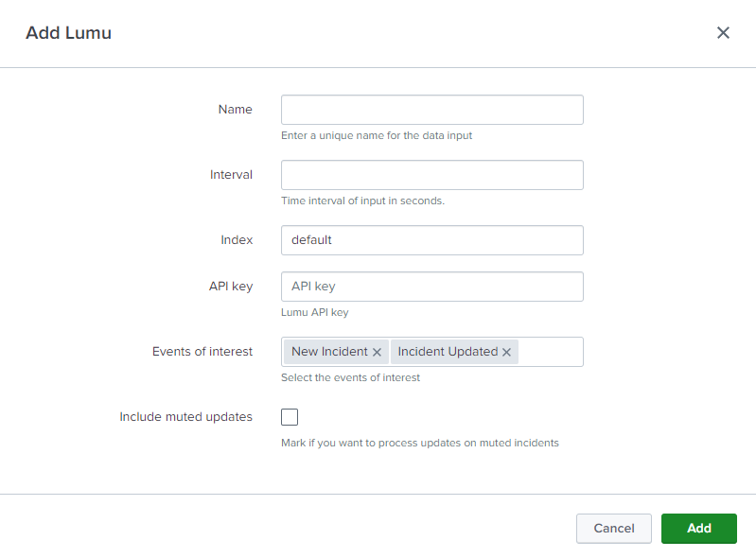Select the Incident Updated tag text
This screenshot has width=756, height=558.
447,352
